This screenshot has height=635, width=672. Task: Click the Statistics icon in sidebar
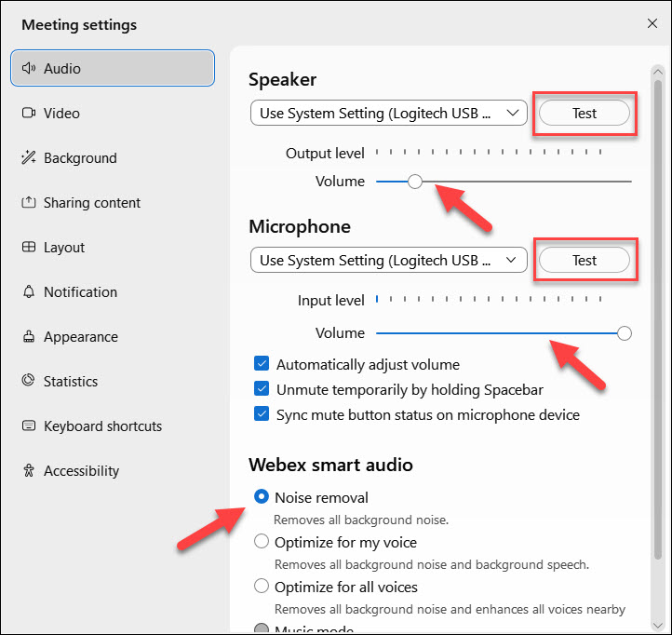point(28,382)
